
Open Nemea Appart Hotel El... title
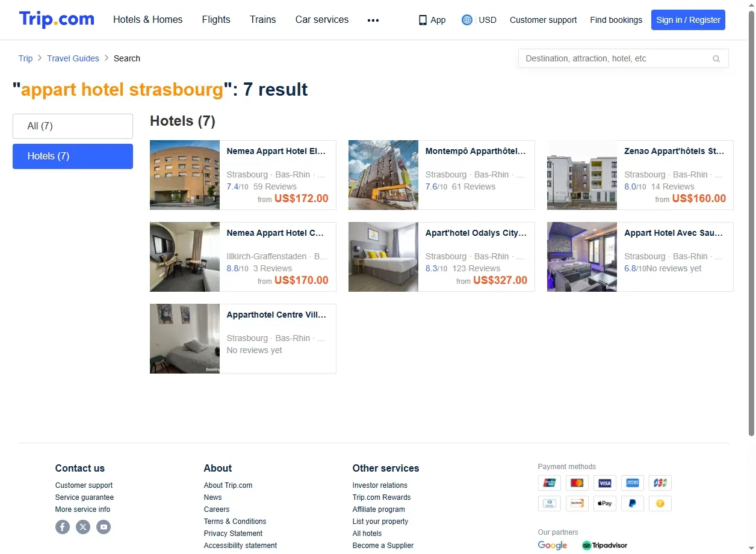tap(276, 152)
